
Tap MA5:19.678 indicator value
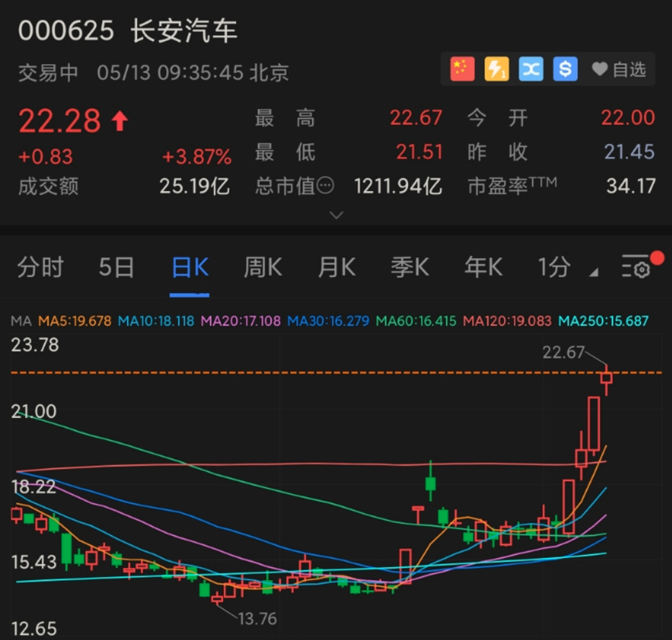(x=75, y=320)
